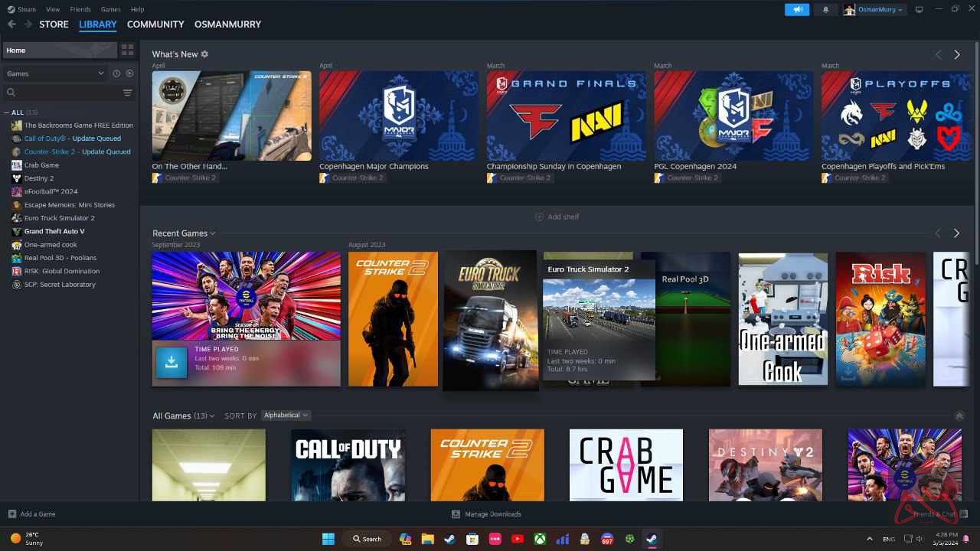980x551 pixels.
Task: Switch to Big Picture mode icon
Action: (x=920, y=9)
